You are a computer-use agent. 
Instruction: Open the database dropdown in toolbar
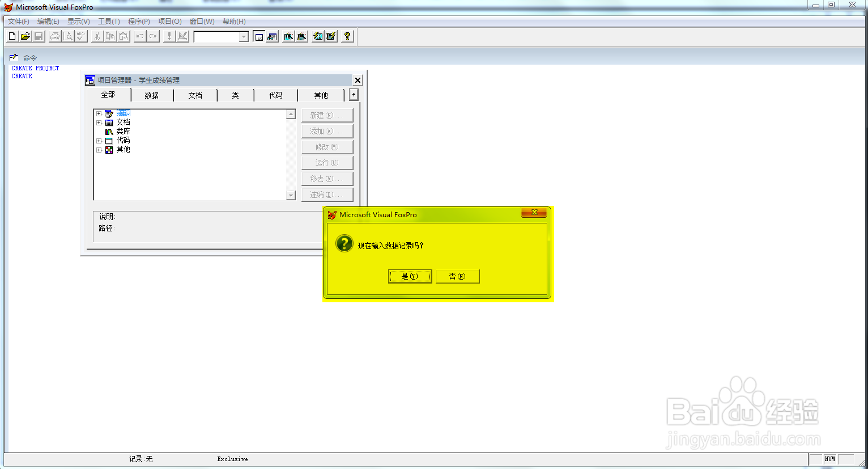(244, 37)
